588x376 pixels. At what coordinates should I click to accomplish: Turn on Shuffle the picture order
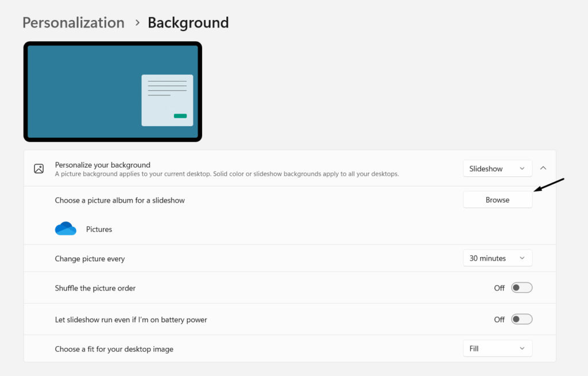522,288
